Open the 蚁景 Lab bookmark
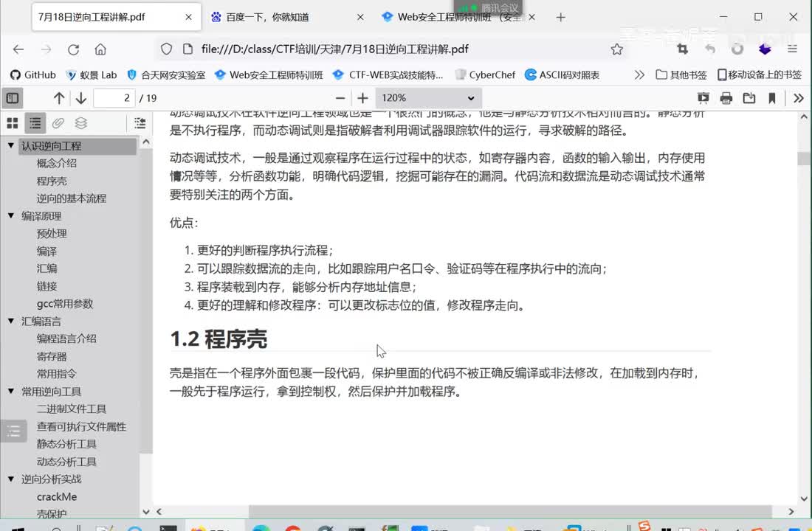The image size is (812, 531). tap(91, 75)
